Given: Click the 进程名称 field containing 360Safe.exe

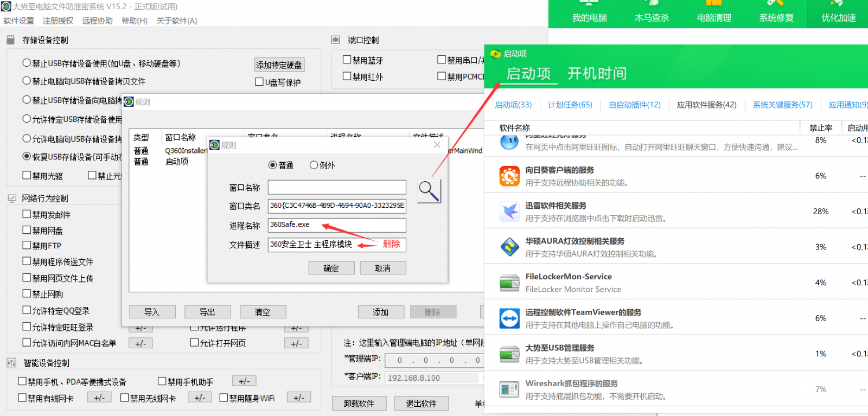Looking at the screenshot, I should [x=337, y=225].
